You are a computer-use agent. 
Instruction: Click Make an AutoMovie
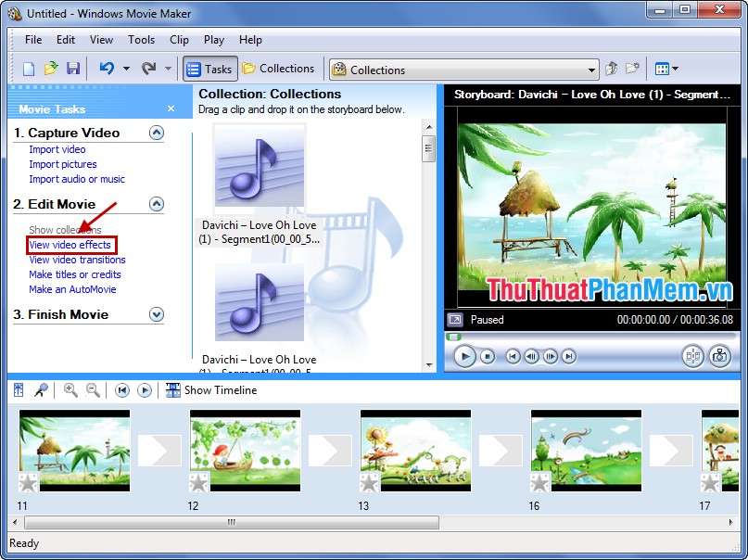pos(71,287)
